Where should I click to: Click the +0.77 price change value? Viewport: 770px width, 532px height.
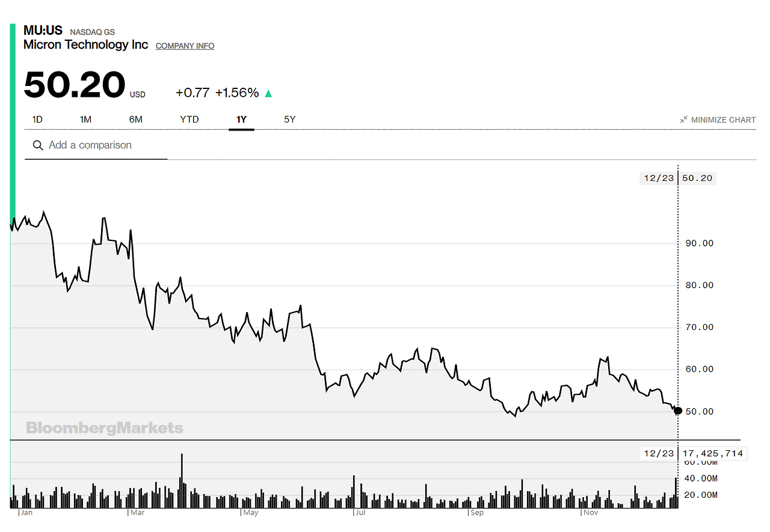pyautogui.click(x=192, y=93)
